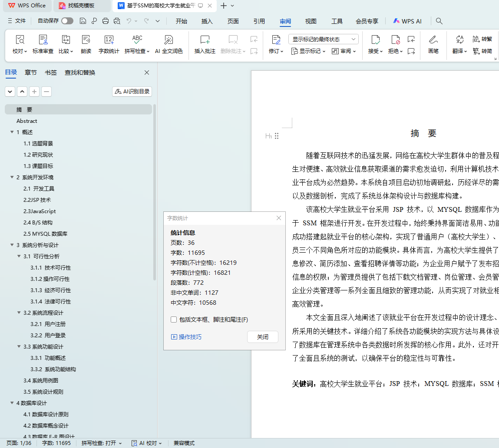Toggle the 自动保存 autosave switch
Viewport: 499px width, 448px height.
coord(67,21)
